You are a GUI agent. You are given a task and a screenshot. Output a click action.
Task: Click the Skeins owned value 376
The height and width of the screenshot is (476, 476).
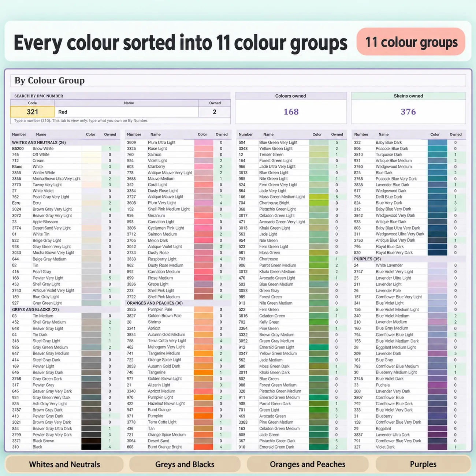[408, 112]
